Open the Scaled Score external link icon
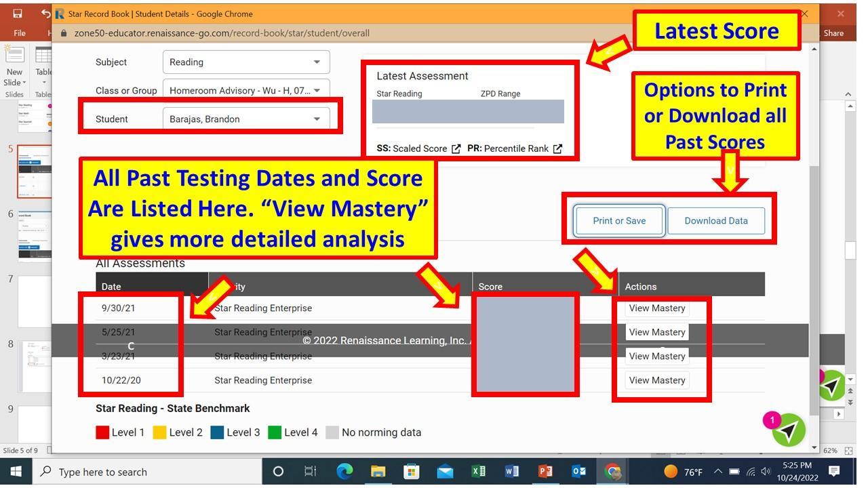Image resolution: width=868 pixels, height=488 pixels. [x=456, y=148]
